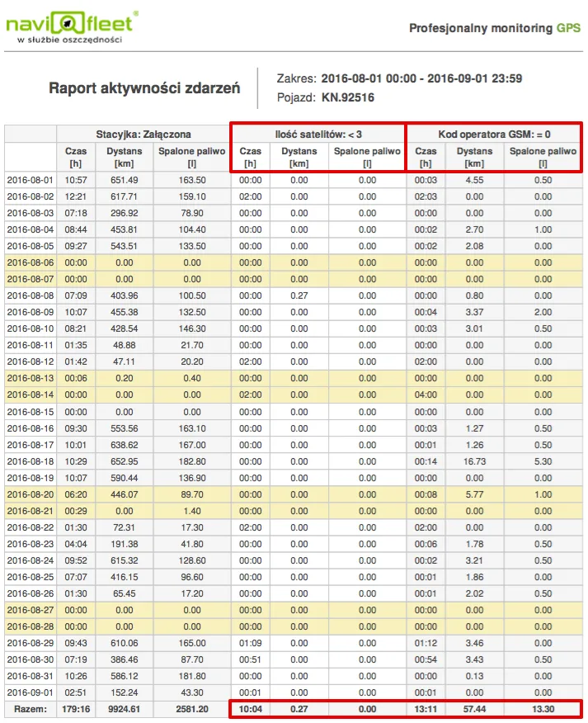
Task: Select the date range '2016-08-01 00:00 - 2016-09-01 23:59'
Action: tap(421, 78)
